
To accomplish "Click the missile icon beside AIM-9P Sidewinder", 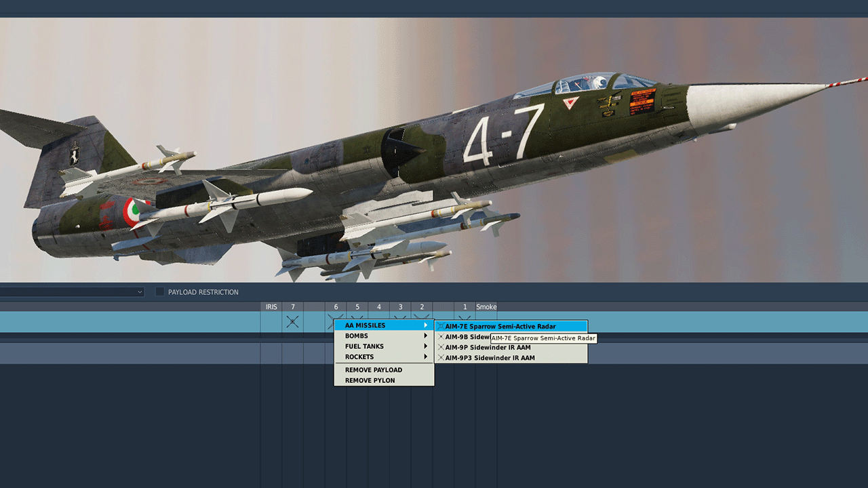I will coord(441,347).
